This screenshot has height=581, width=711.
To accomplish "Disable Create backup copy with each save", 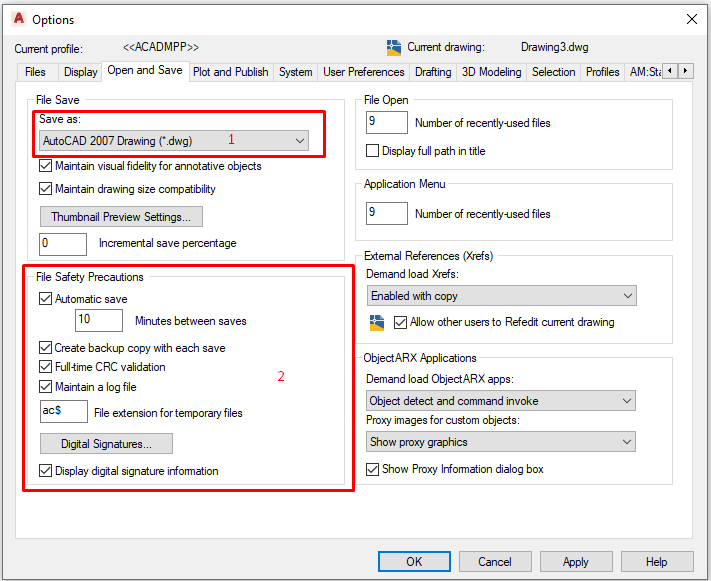I will [x=45, y=348].
